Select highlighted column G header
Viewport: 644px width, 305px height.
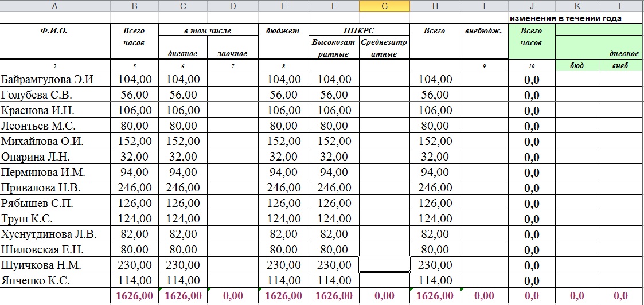[384, 6]
